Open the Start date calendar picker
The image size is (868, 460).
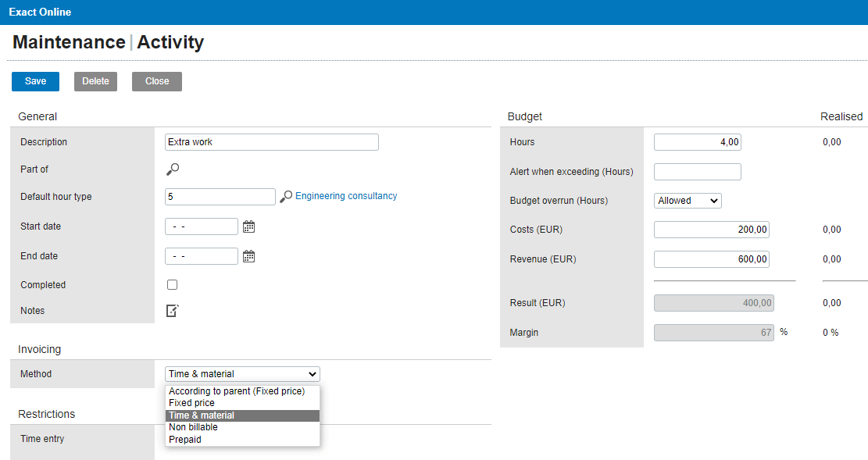tap(249, 226)
